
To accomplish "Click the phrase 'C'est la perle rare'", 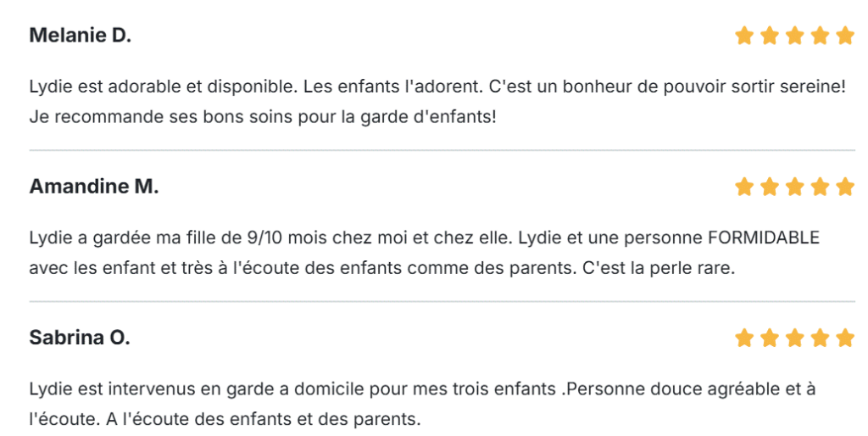I will (x=658, y=269).
